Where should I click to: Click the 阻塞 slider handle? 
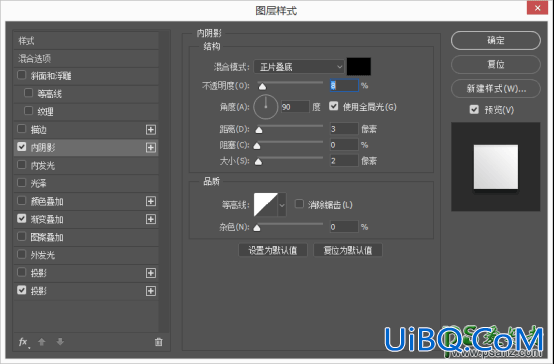click(257, 146)
